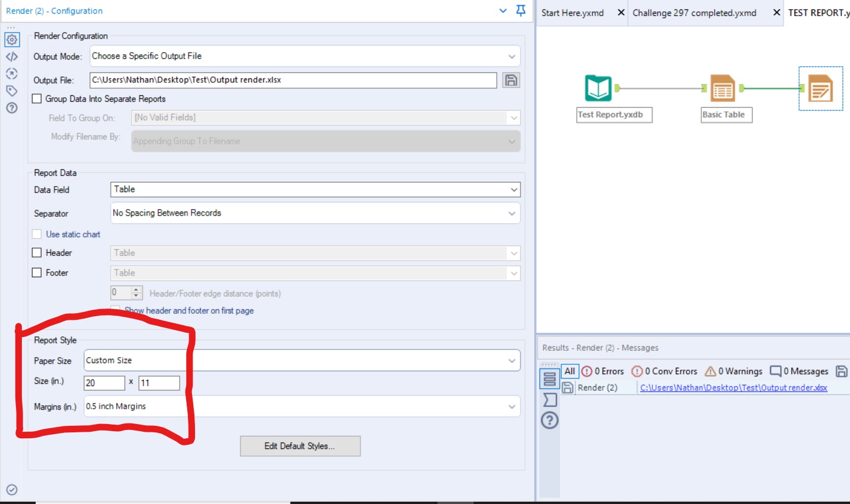Click the save icon next to Output File
The width and height of the screenshot is (850, 504).
point(511,79)
